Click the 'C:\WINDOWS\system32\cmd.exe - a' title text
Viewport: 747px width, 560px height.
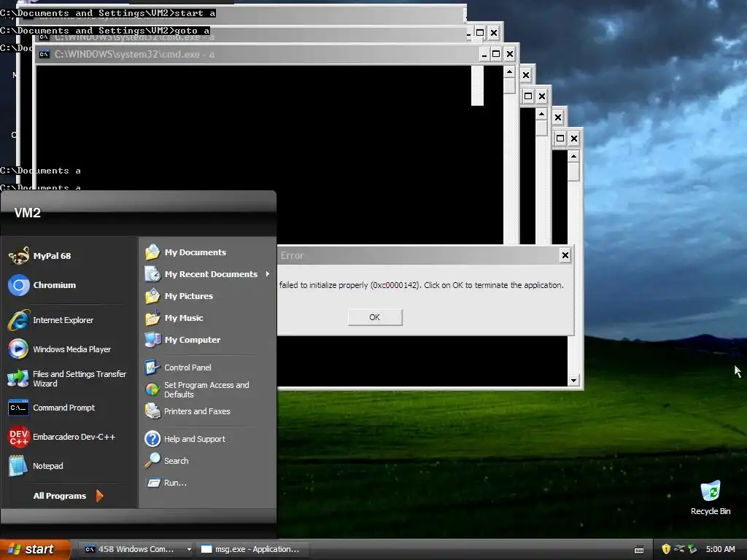(x=134, y=54)
